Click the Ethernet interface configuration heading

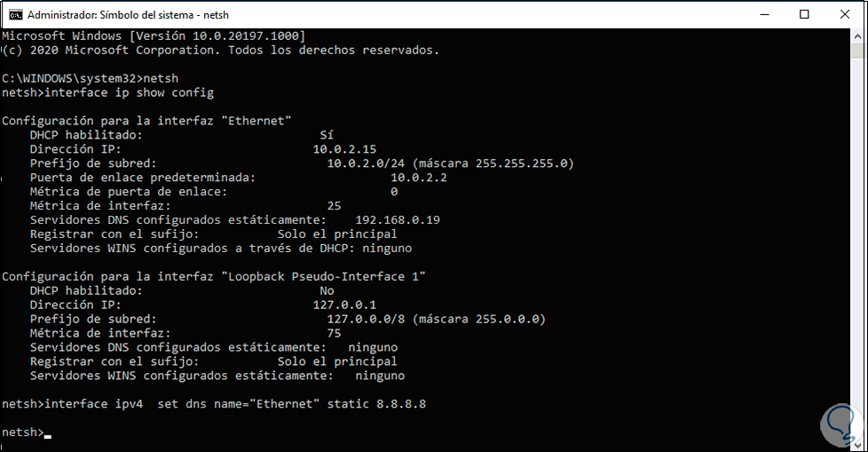[x=147, y=121]
